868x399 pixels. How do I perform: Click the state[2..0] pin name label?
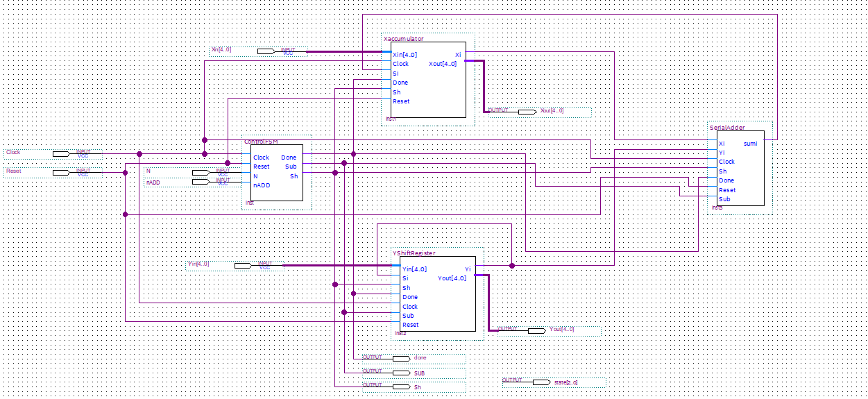click(565, 382)
